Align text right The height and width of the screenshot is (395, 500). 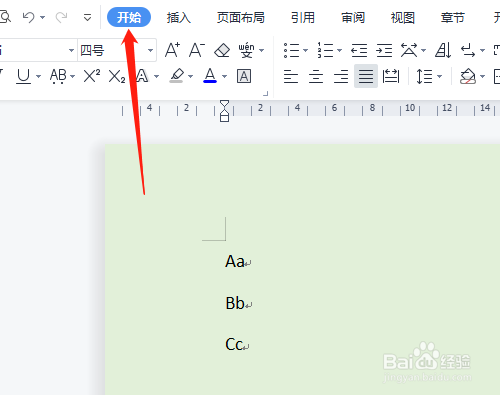[x=341, y=76]
